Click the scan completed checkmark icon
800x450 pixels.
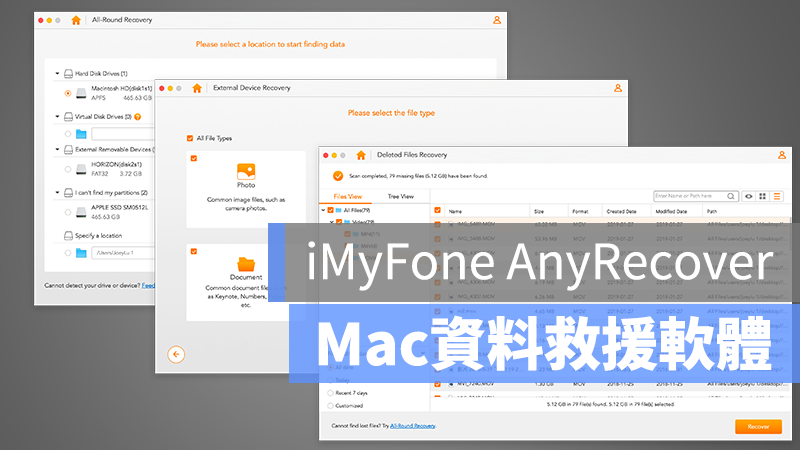tap(338, 176)
